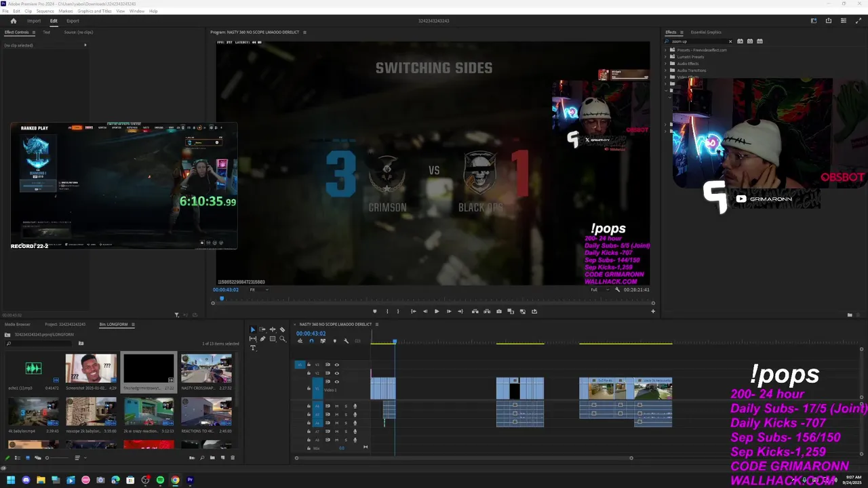Select the Slip tool
The image size is (868, 488).
pyautogui.click(x=253, y=339)
